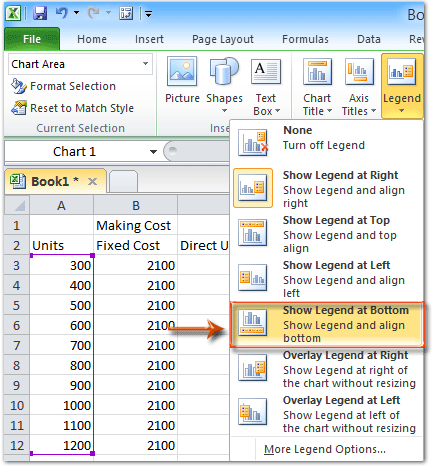433x470 pixels.
Task: Choose Show Legend at Bottom option
Action: click(x=327, y=324)
